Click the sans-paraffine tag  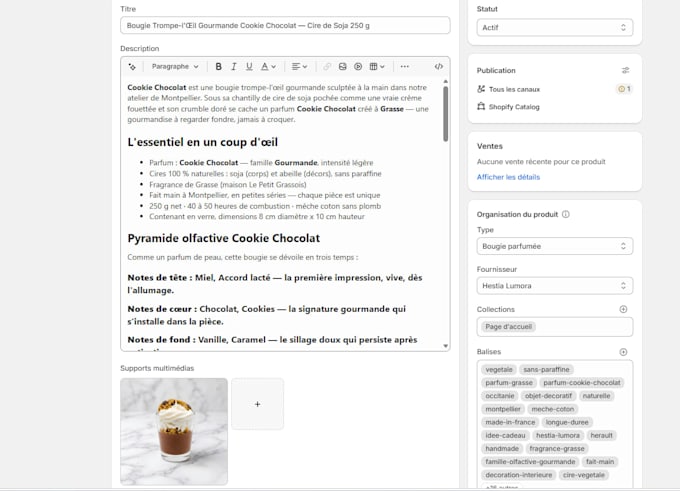click(546, 370)
